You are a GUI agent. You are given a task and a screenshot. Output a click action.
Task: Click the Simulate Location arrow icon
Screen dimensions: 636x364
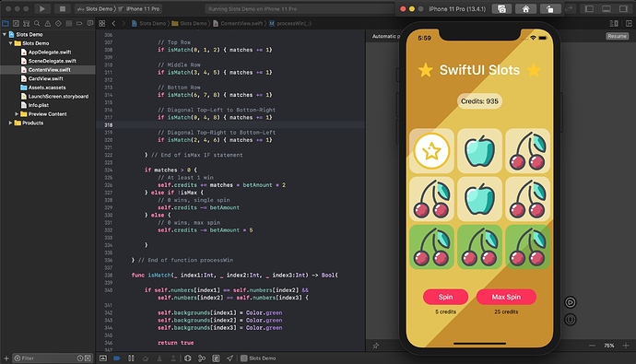coord(230,358)
